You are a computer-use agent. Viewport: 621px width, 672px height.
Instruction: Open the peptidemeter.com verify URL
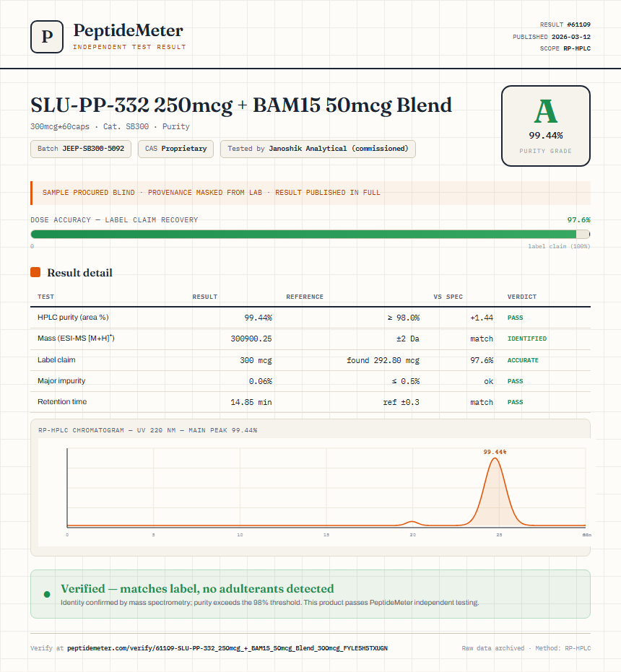pos(227,648)
